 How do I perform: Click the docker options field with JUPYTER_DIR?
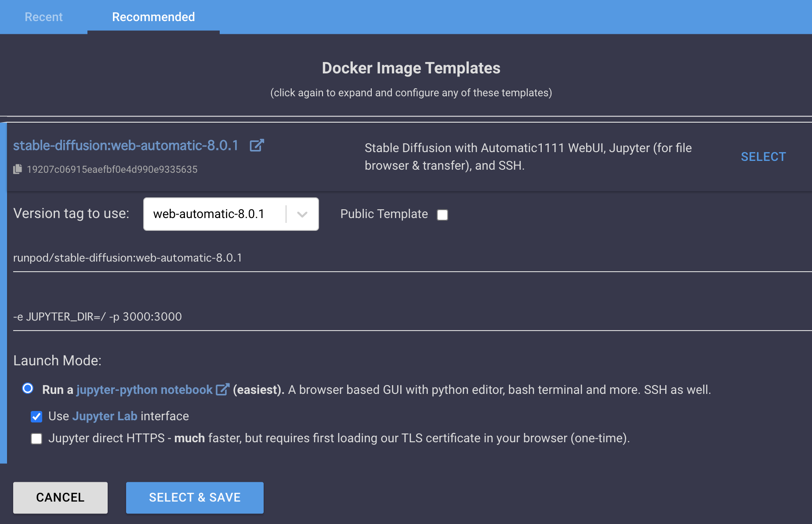[413, 317]
